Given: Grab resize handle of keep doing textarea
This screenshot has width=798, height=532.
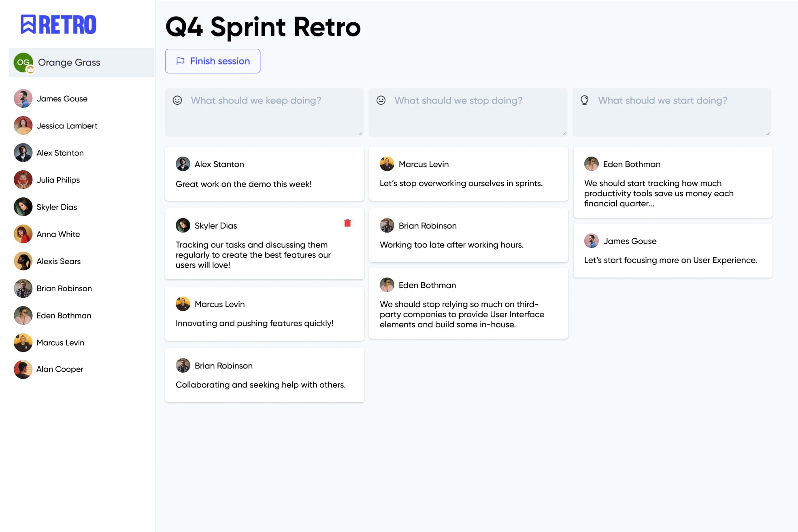Looking at the screenshot, I should [360, 134].
